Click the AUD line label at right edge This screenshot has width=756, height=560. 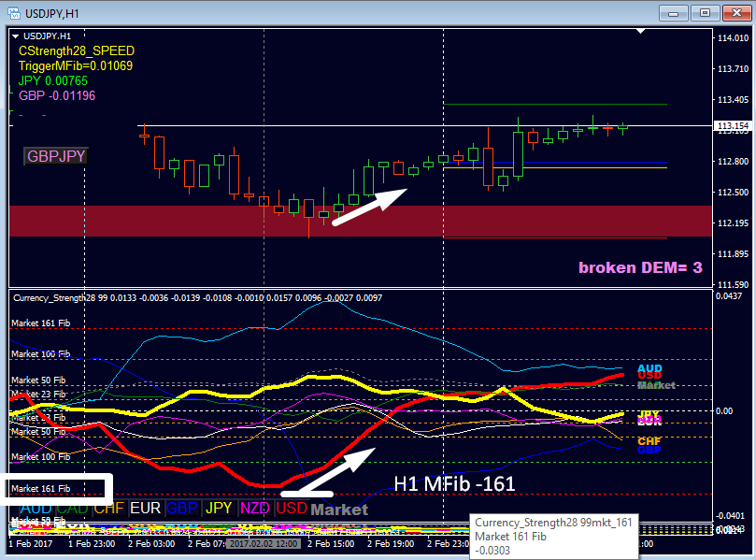(x=649, y=368)
